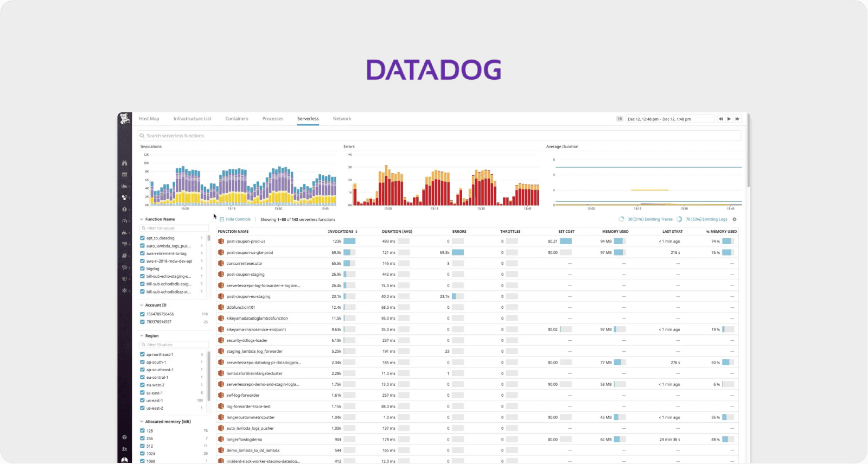Click the Lambda icon for post-coupon-prod-us
Screen dimensions: 868x464
[221, 241]
